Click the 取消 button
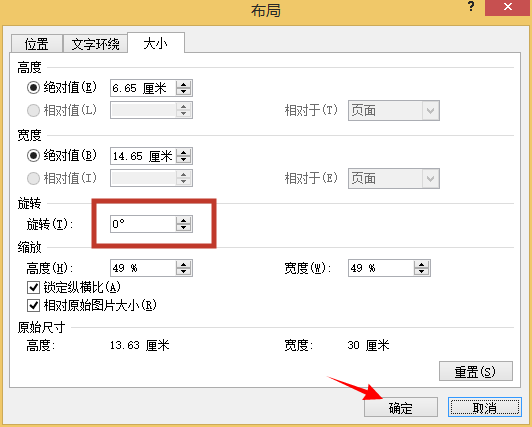Image resolution: width=532 pixels, height=427 pixels. coord(485,407)
